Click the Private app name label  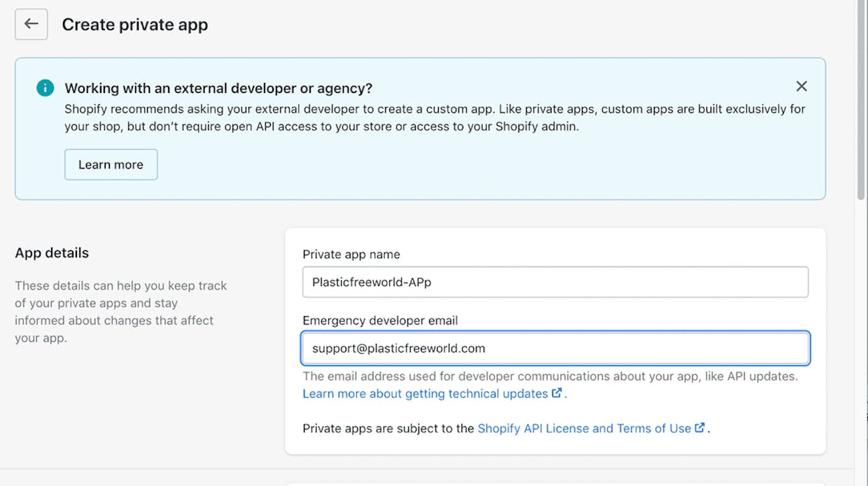(351, 255)
